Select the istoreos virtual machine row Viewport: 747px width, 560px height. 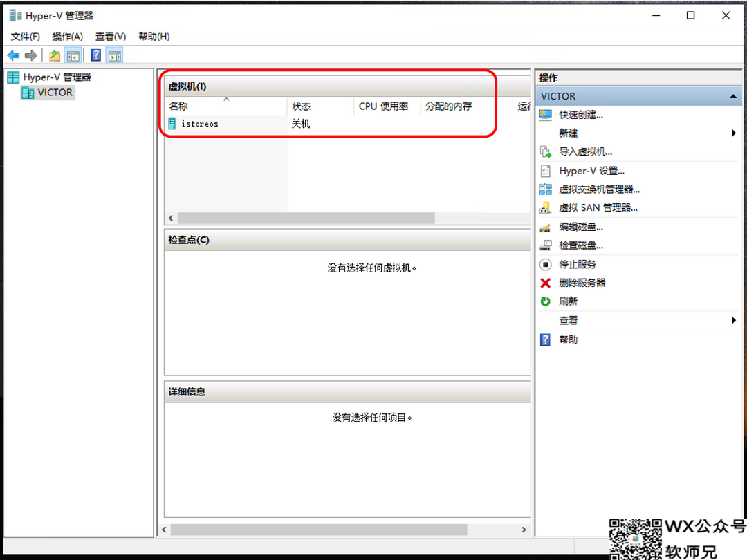click(347, 124)
